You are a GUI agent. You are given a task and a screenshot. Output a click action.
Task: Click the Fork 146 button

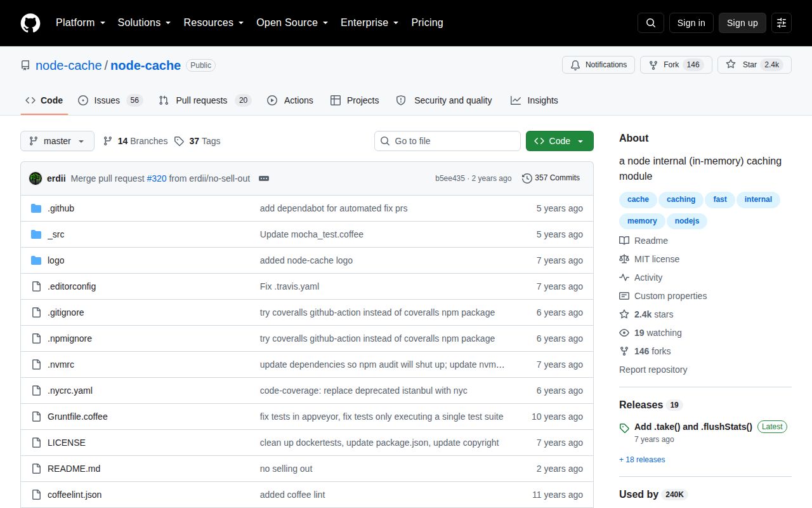click(x=676, y=65)
